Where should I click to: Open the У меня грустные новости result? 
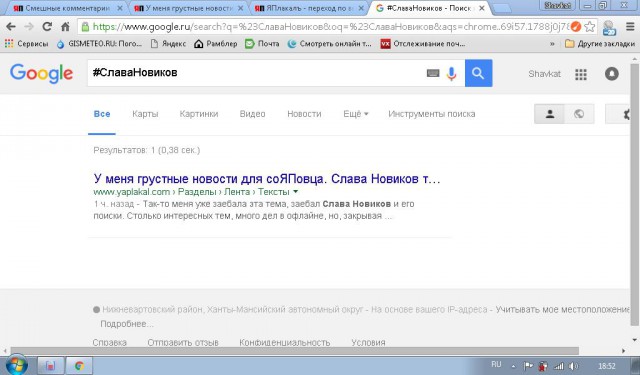[267, 179]
